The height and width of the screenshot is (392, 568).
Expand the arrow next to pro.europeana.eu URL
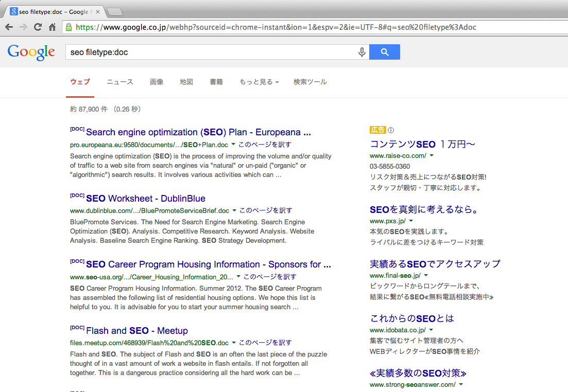click(233, 145)
